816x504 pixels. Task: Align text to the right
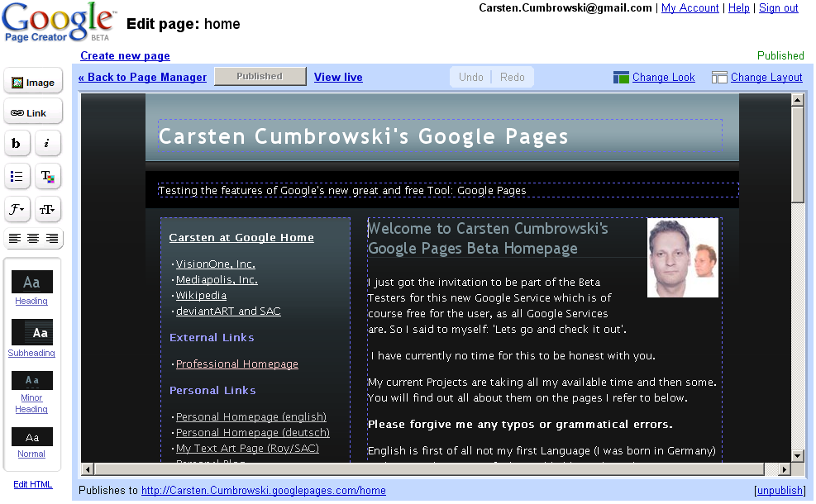coord(51,238)
